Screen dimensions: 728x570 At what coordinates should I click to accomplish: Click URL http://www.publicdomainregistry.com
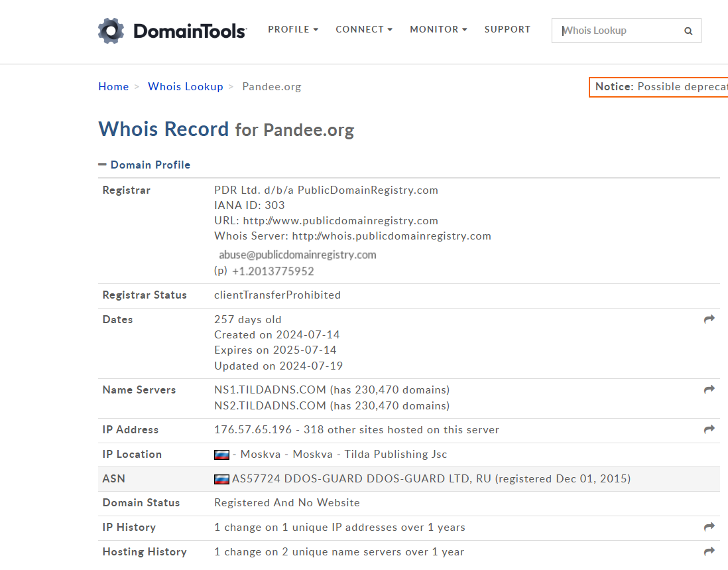(x=326, y=221)
